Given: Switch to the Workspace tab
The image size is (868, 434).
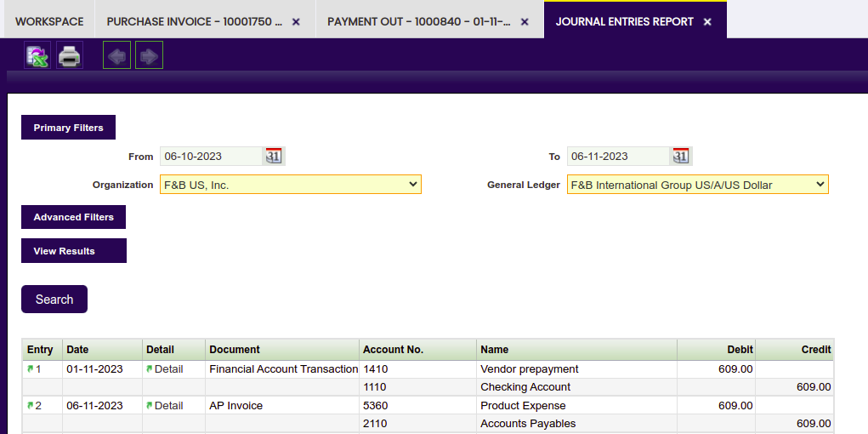Looking at the screenshot, I should coord(49,21).
